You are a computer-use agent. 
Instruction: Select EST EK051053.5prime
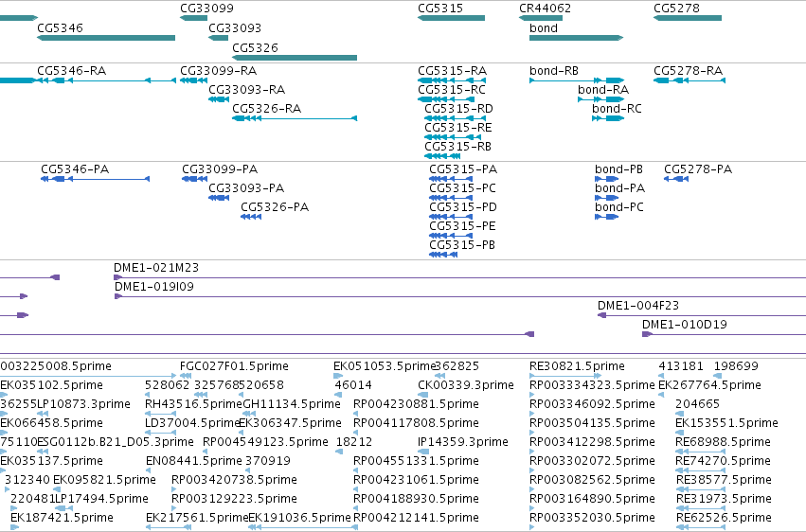[385, 366]
